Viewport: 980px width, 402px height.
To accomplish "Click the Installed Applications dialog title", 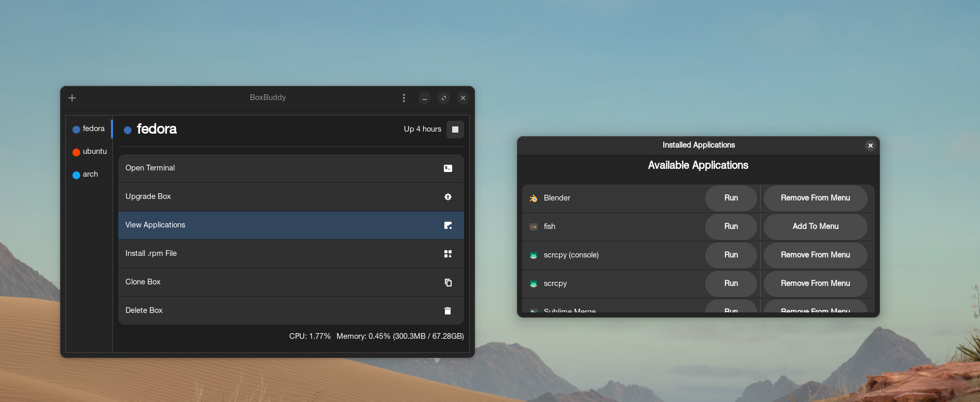I will point(698,145).
